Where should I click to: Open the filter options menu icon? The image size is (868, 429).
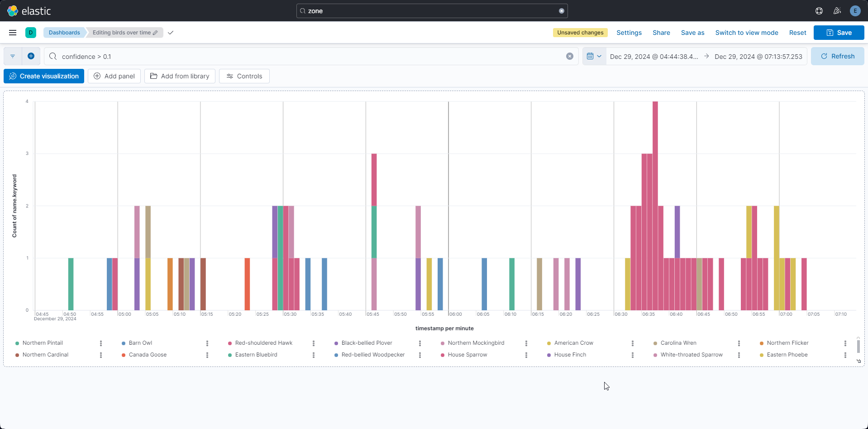click(x=13, y=56)
